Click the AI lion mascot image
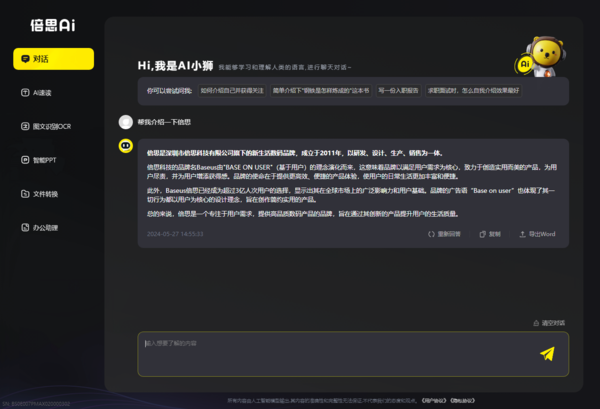This screenshot has width=600, height=409. pyautogui.click(x=541, y=57)
